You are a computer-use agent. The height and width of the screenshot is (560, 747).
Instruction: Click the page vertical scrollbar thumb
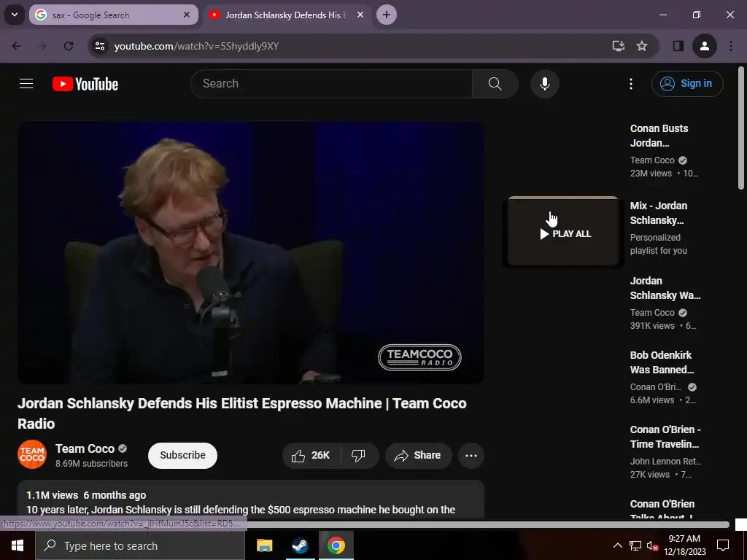tap(741, 128)
